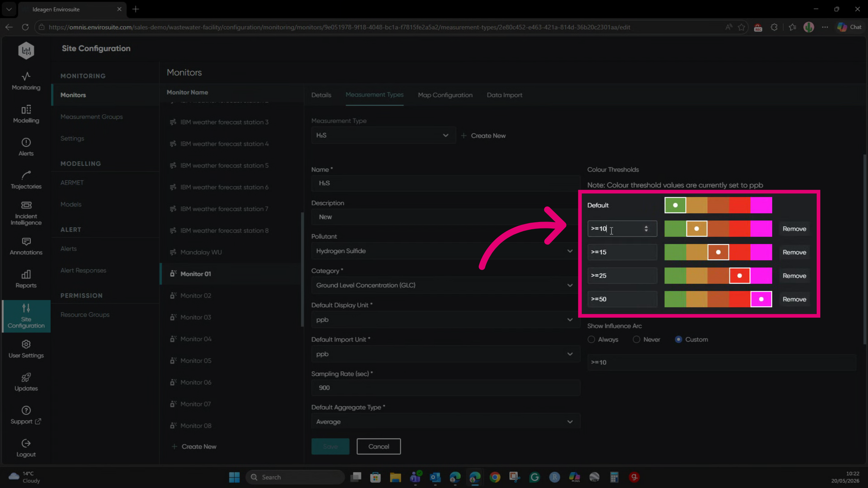Remove the >=10 colour threshold
Screen dimensions: 868x488
coord(794,229)
